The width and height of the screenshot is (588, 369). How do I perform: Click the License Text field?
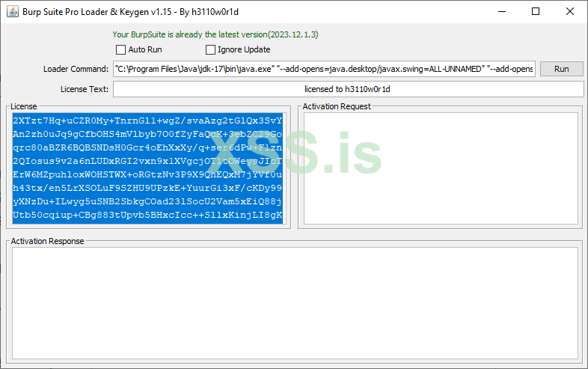point(349,89)
